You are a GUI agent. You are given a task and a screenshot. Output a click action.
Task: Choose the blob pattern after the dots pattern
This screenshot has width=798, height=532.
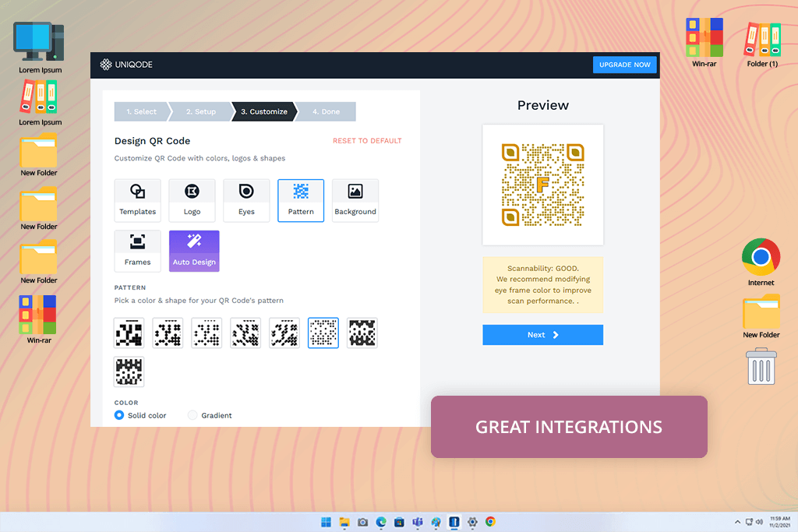coord(362,333)
